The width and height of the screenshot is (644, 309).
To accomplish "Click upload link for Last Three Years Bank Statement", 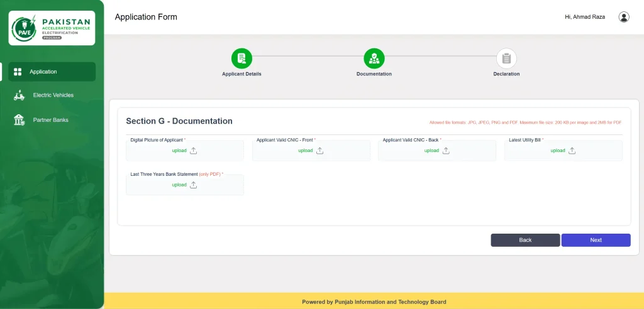I will pos(179,185).
